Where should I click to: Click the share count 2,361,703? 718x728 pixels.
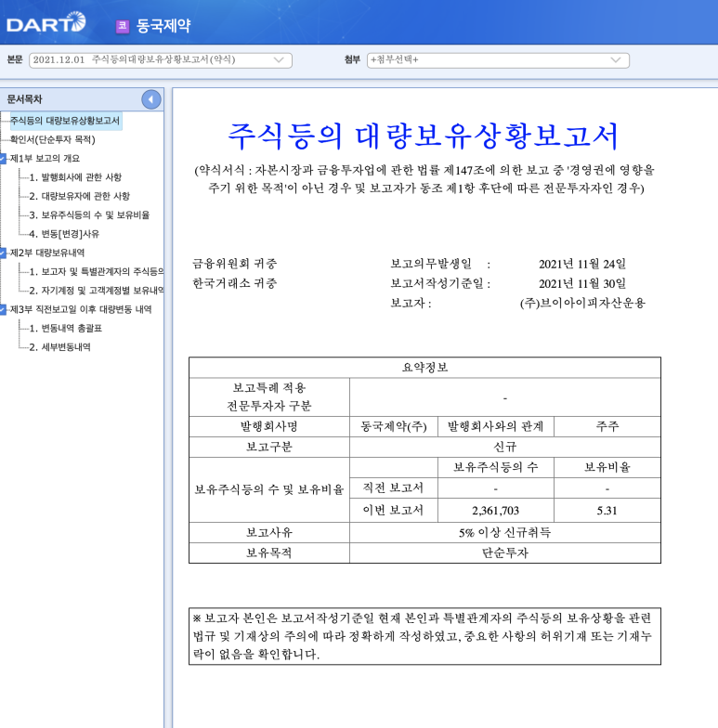point(496,511)
